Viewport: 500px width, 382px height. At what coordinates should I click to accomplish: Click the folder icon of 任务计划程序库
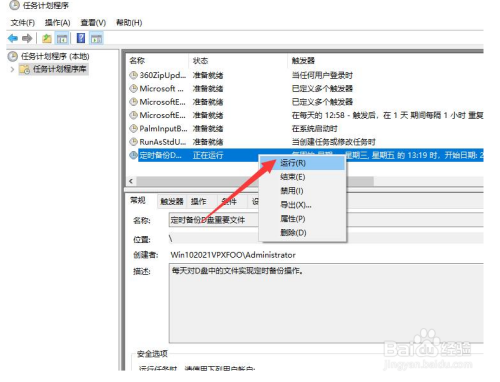pos(25,69)
